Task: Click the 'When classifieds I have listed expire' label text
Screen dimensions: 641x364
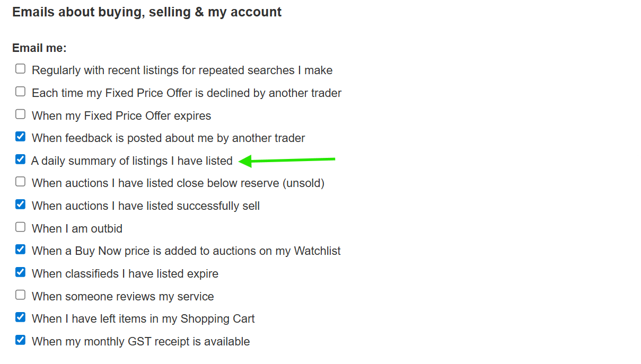Action: (125, 274)
